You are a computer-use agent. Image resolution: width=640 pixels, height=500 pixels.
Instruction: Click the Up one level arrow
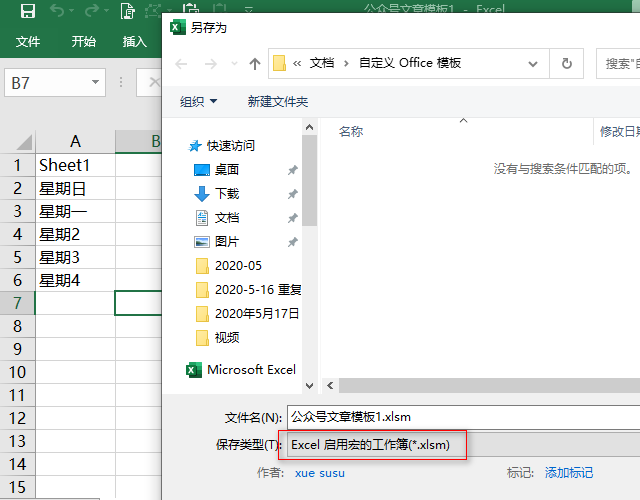(255, 64)
